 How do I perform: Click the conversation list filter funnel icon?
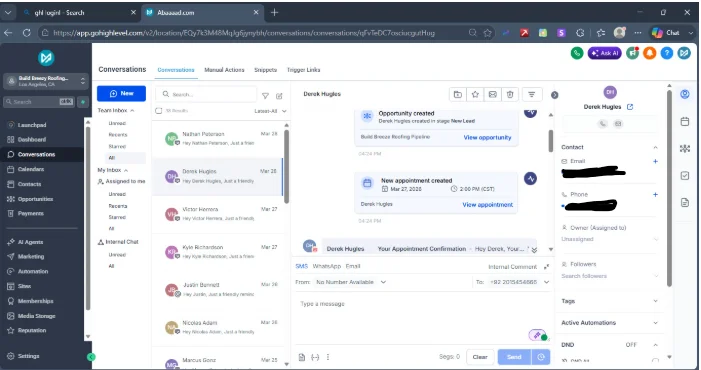[x=265, y=96]
